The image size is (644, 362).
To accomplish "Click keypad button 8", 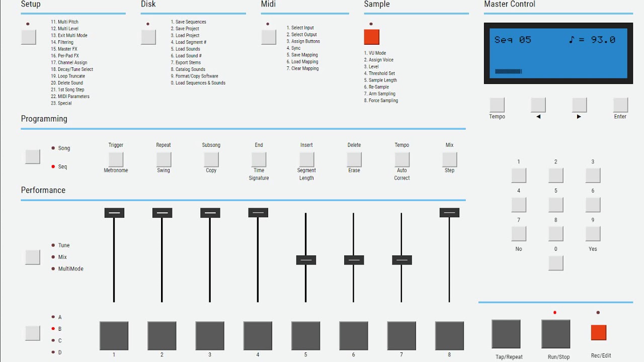I will tap(556, 234).
